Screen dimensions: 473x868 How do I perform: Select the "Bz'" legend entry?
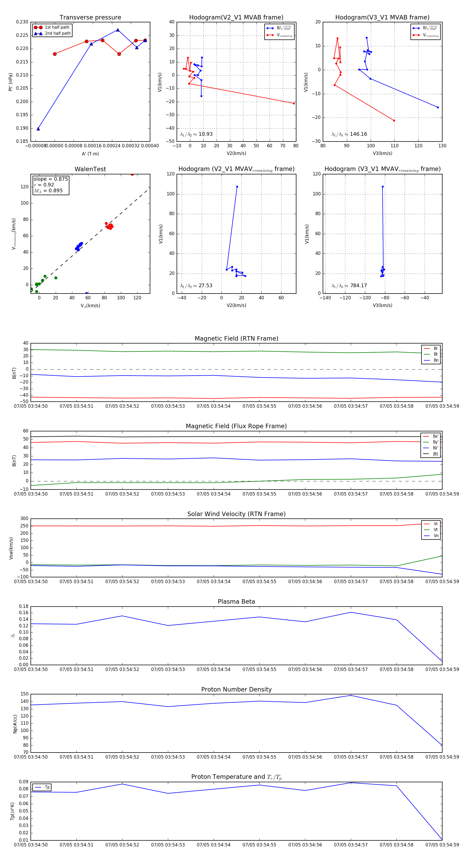(431, 448)
